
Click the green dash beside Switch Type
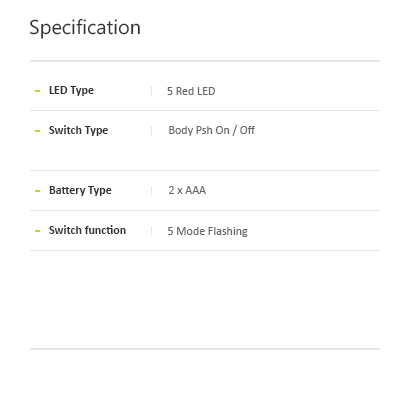[x=38, y=131]
